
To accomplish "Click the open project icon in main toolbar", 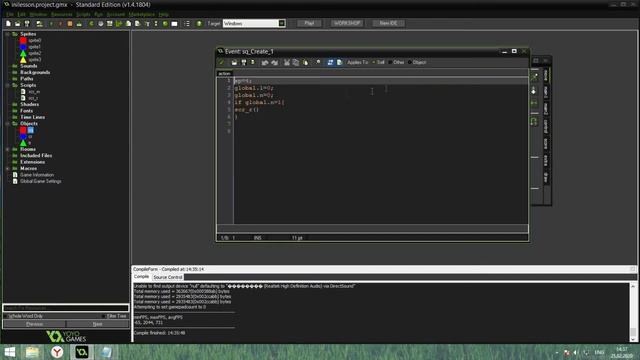I will click(x=18, y=23).
